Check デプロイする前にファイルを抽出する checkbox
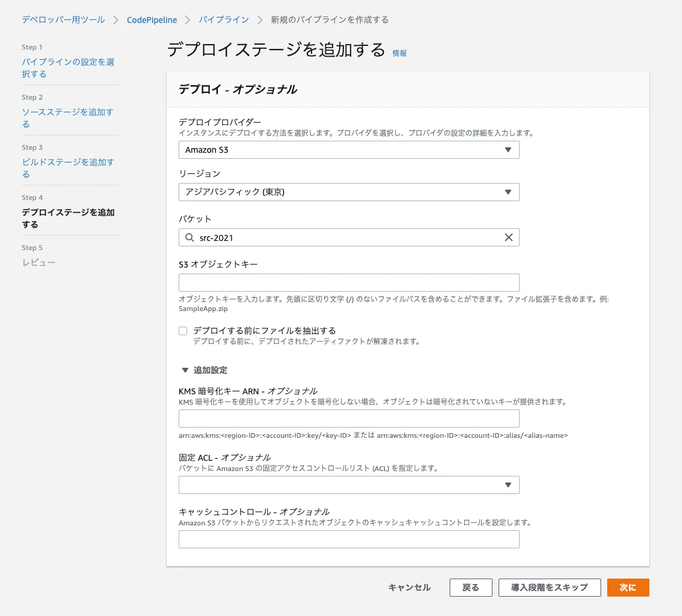 click(x=183, y=331)
